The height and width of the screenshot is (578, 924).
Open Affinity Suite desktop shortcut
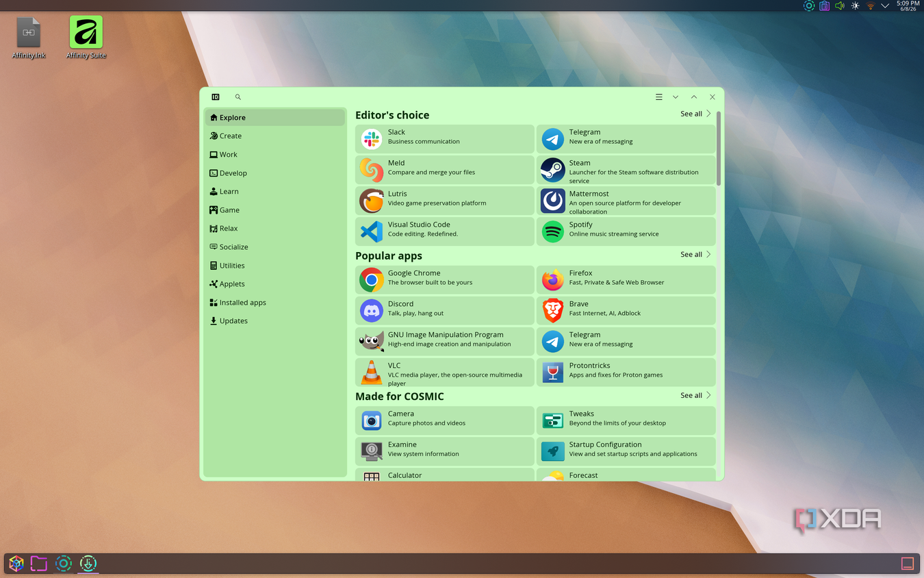pyautogui.click(x=86, y=38)
